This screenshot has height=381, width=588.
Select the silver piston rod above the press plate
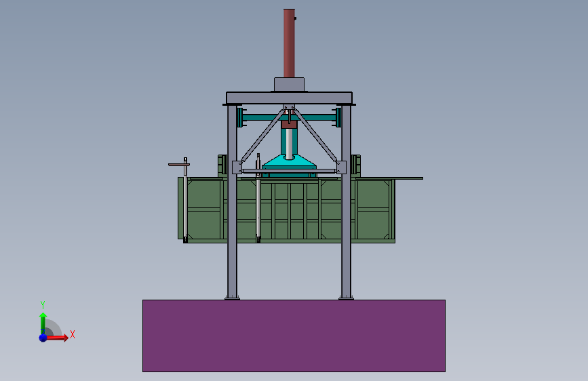[289, 144]
